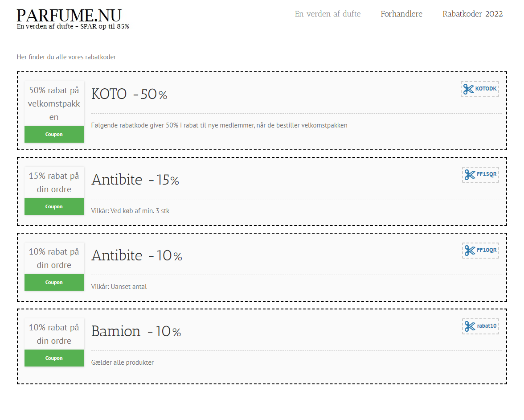
Task: Click the scissors icon beside rabat10 code
Action: 470,326
